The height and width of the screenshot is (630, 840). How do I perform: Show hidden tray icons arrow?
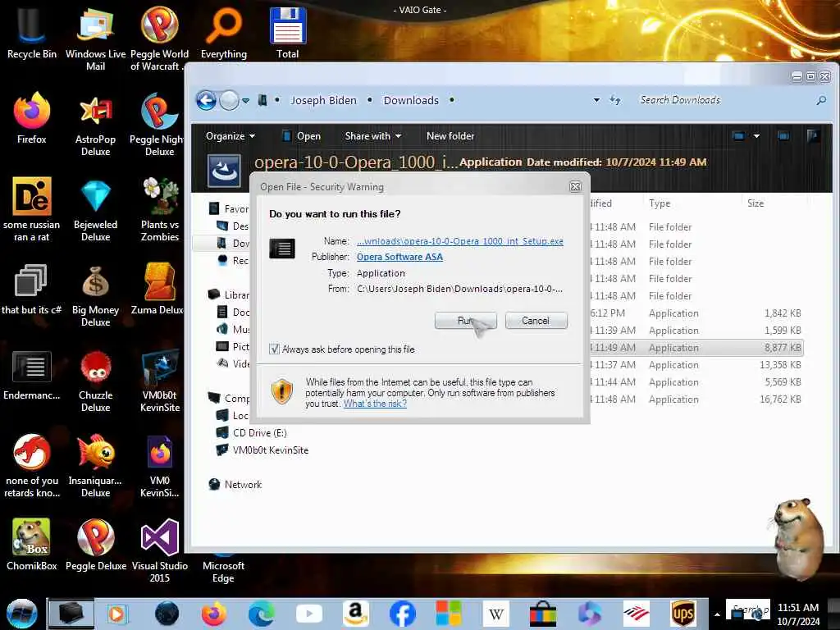tap(717, 614)
